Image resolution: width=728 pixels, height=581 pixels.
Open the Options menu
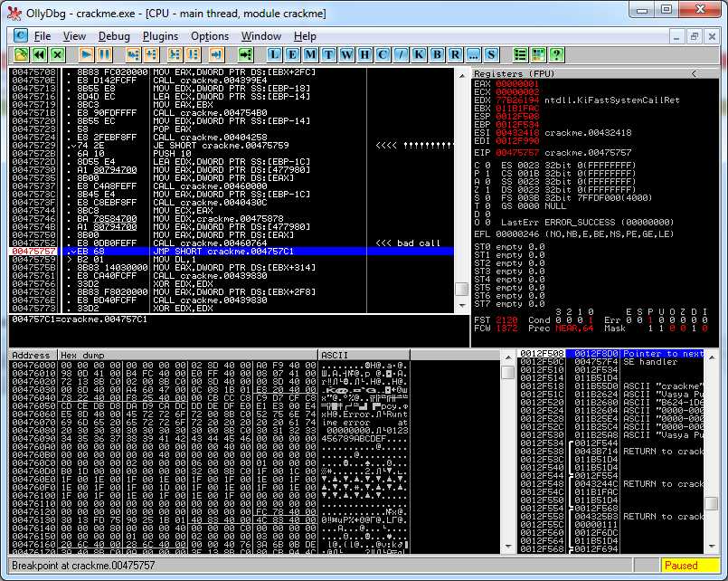click(210, 36)
